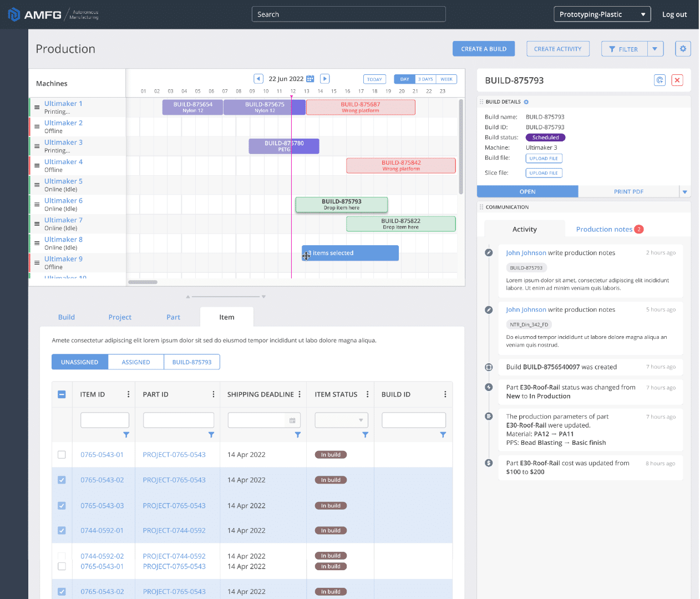Switch to the Project tab

click(x=120, y=317)
